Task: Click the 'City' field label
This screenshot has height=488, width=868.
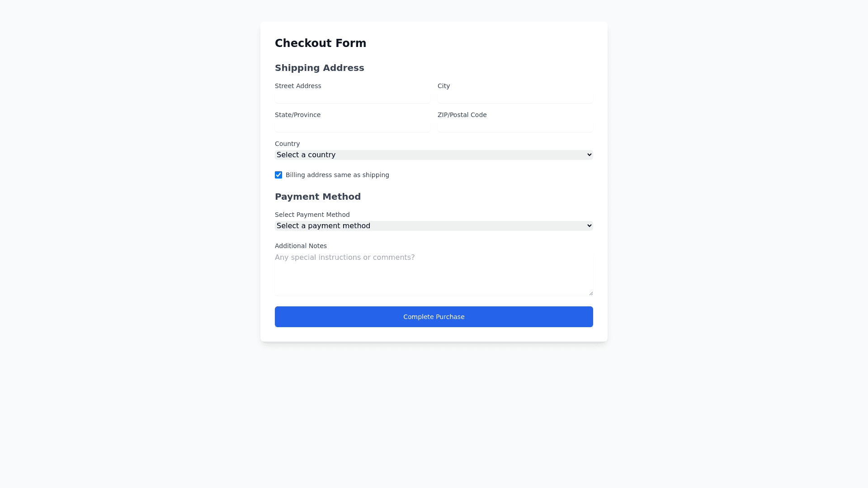Action: click(x=443, y=86)
